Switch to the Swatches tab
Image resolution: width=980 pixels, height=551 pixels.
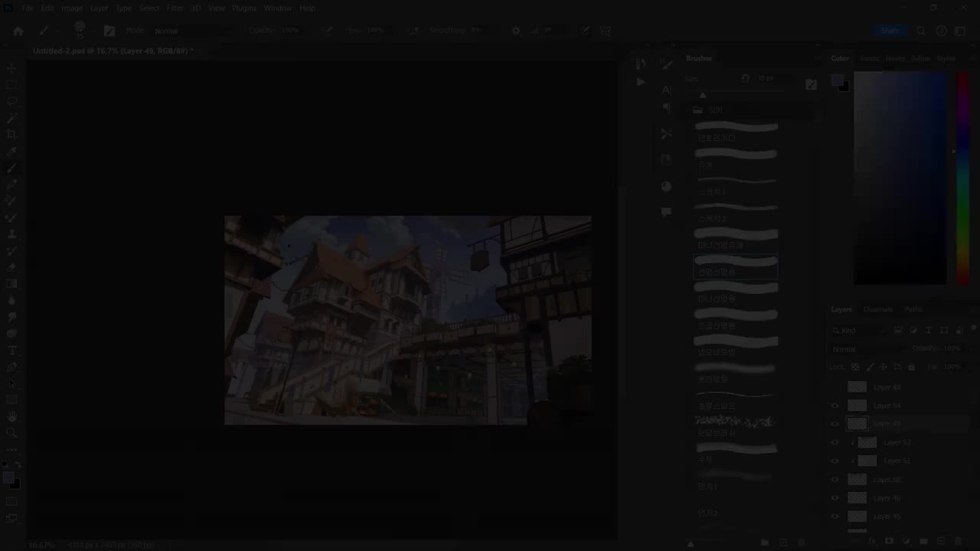[870, 58]
